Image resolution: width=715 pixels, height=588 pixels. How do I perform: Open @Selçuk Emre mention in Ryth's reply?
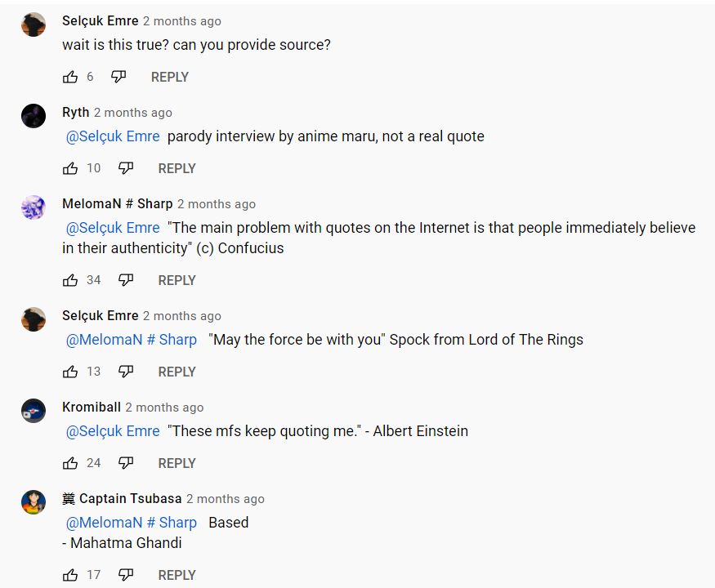pyautogui.click(x=113, y=136)
